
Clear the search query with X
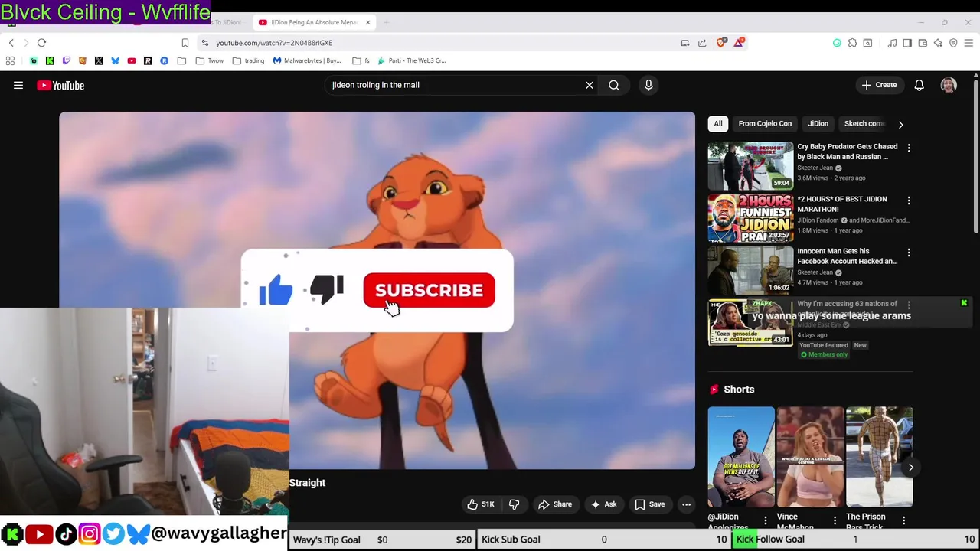coord(590,85)
